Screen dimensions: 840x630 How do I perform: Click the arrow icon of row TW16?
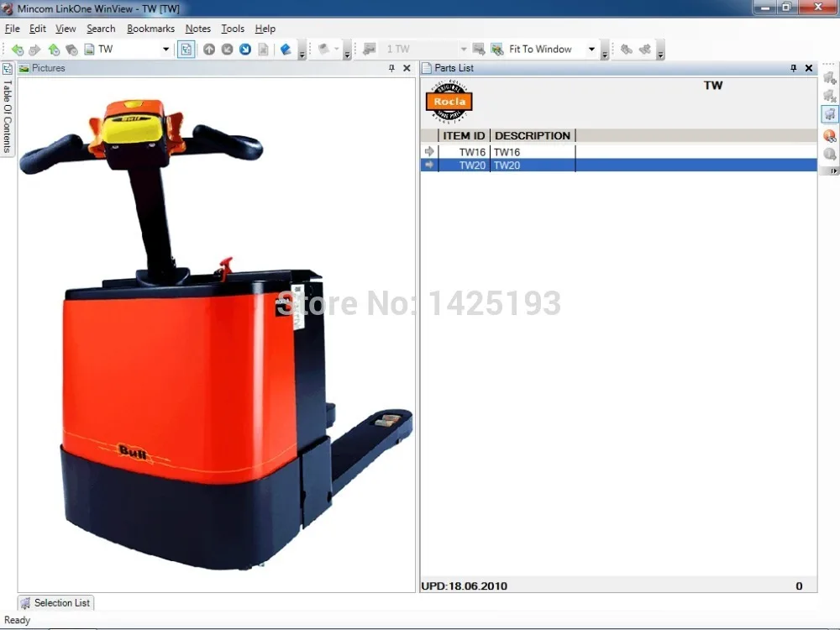(x=429, y=151)
